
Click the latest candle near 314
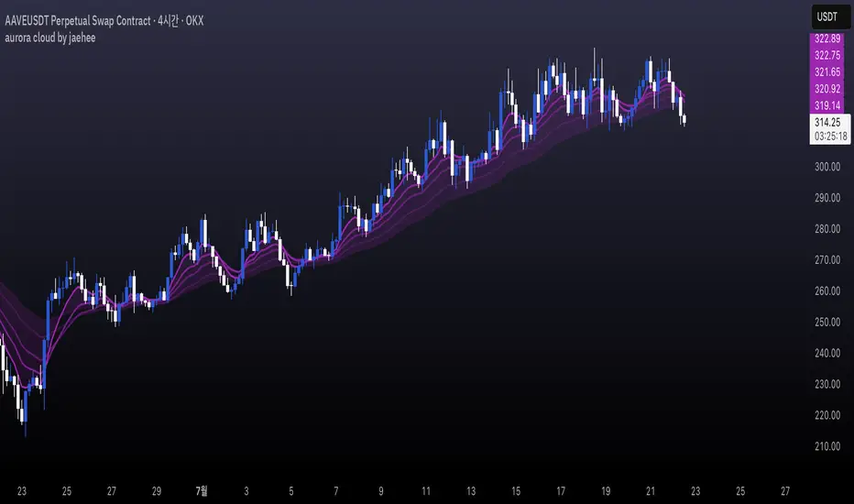coord(684,119)
